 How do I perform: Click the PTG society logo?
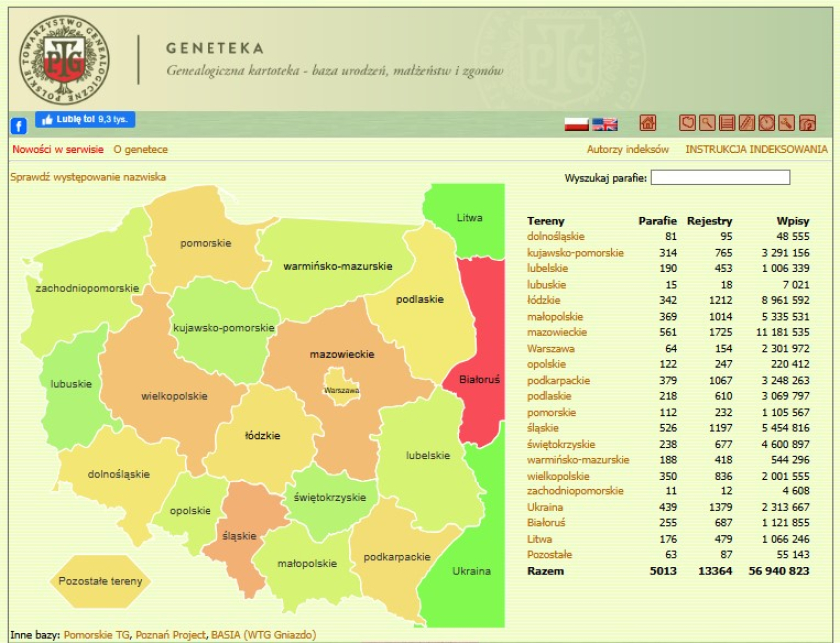tap(64, 60)
